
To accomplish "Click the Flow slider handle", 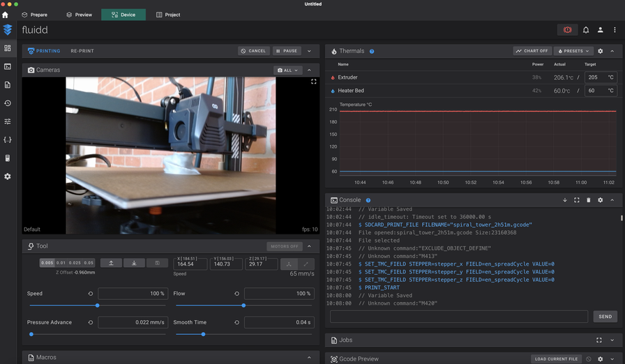I will (x=243, y=305).
